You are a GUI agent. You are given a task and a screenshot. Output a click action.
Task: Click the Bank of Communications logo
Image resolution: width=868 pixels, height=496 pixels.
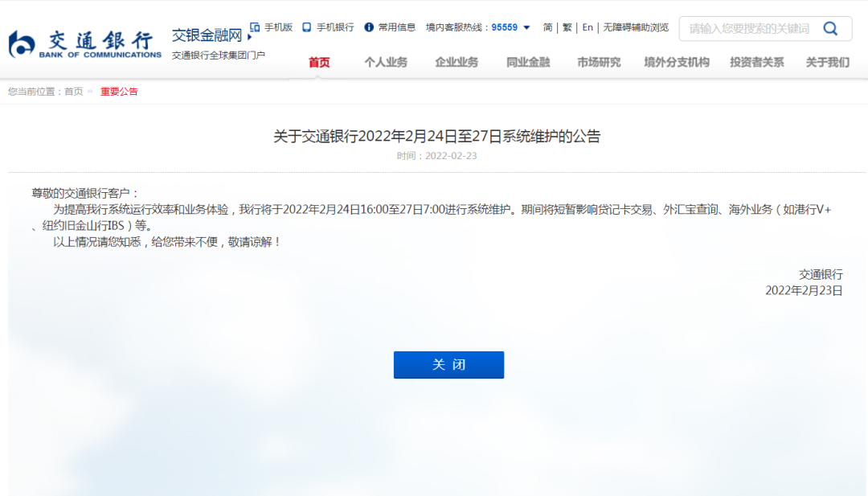(x=84, y=44)
